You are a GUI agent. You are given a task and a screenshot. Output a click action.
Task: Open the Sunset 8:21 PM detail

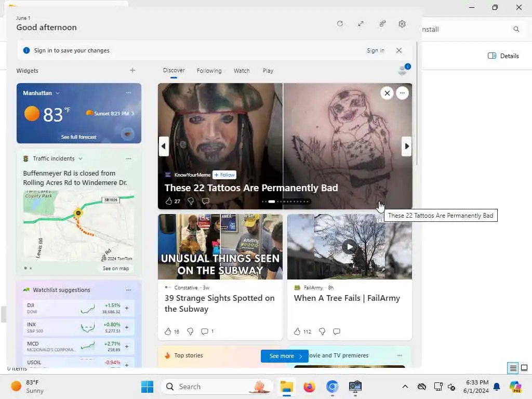(x=110, y=113)
